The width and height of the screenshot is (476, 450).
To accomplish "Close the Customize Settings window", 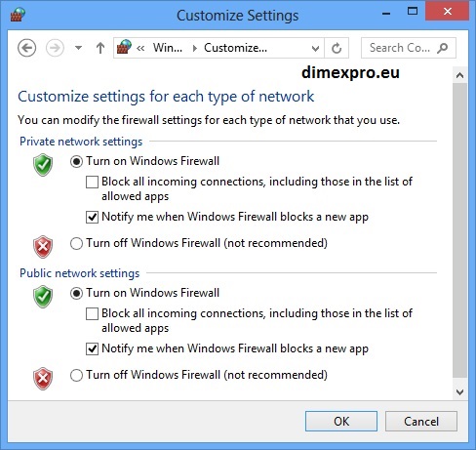I will pos(448,12).
